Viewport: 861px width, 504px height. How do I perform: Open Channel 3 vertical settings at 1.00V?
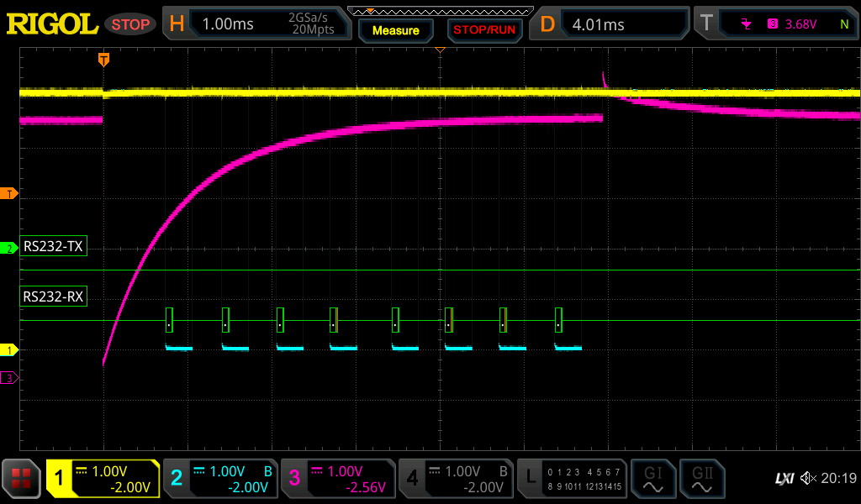pyautogui.click(x=338, y=479)
